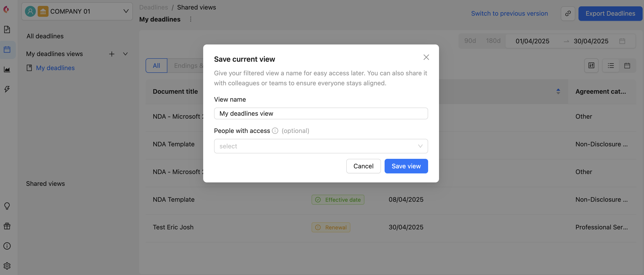Click the lightning bolt automation icon
The image size is (644, 275).
tap(7, 89)
